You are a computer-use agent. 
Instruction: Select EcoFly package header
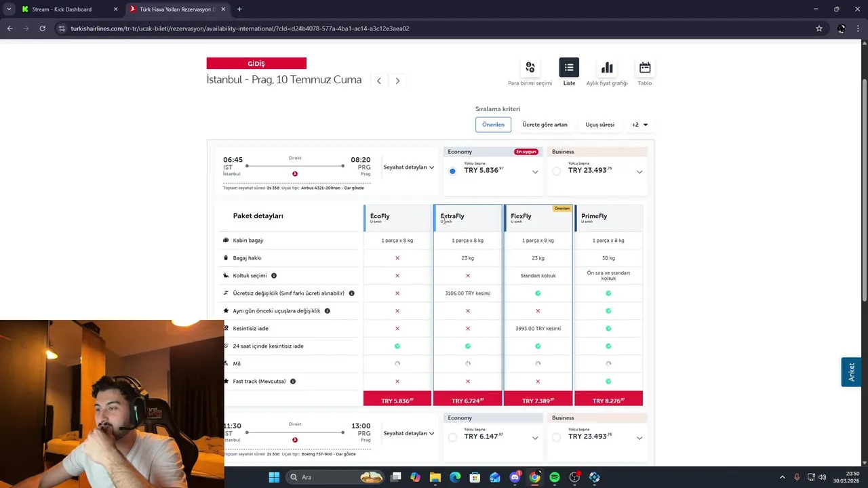[397, 218]
